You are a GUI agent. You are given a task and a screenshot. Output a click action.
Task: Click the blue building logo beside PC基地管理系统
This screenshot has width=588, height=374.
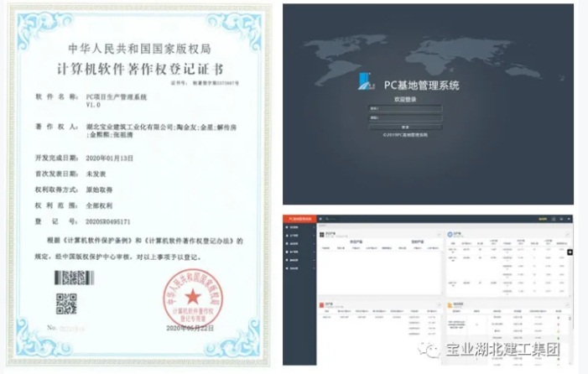point(367,81)
